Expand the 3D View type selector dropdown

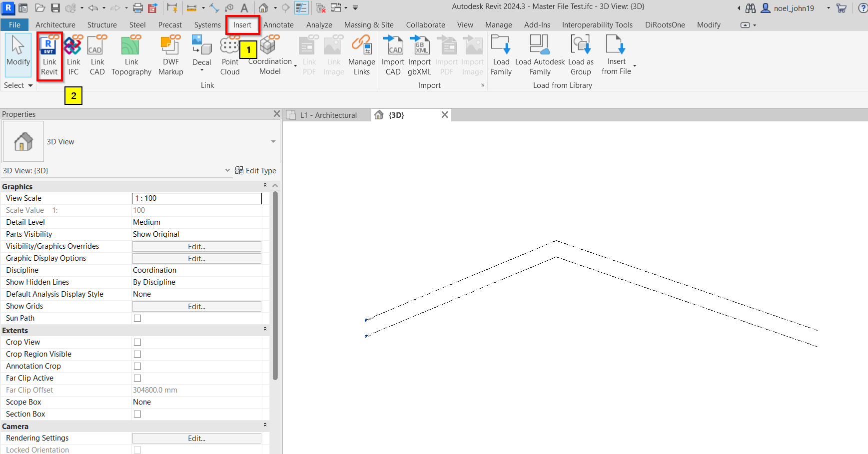tap(273, 142)
